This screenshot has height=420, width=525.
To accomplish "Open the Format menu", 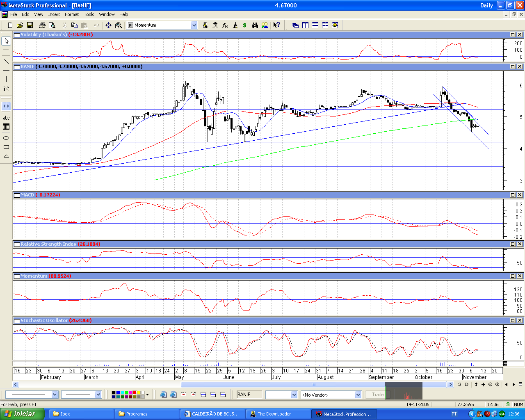I will (x=72, y=14).
